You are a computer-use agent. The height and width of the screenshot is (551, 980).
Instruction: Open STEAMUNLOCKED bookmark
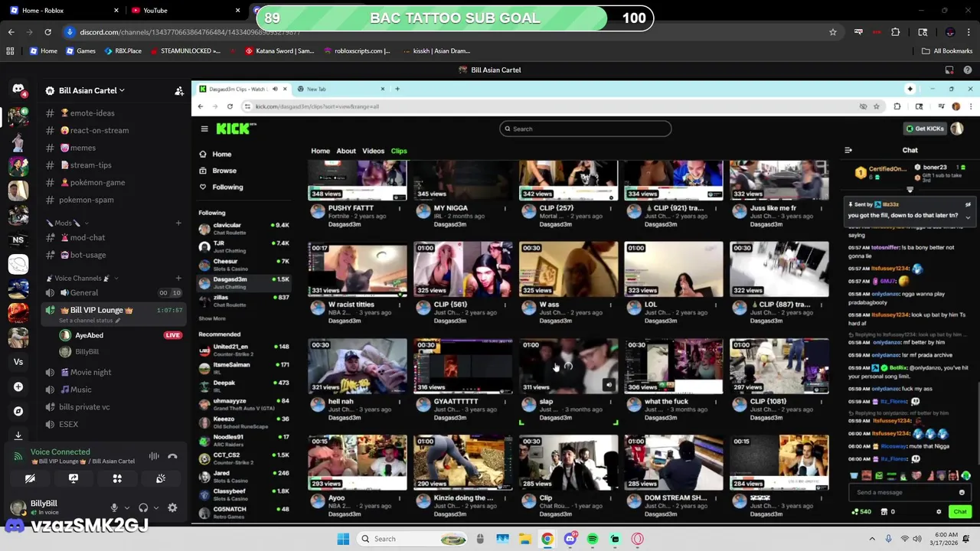(185, 51)
